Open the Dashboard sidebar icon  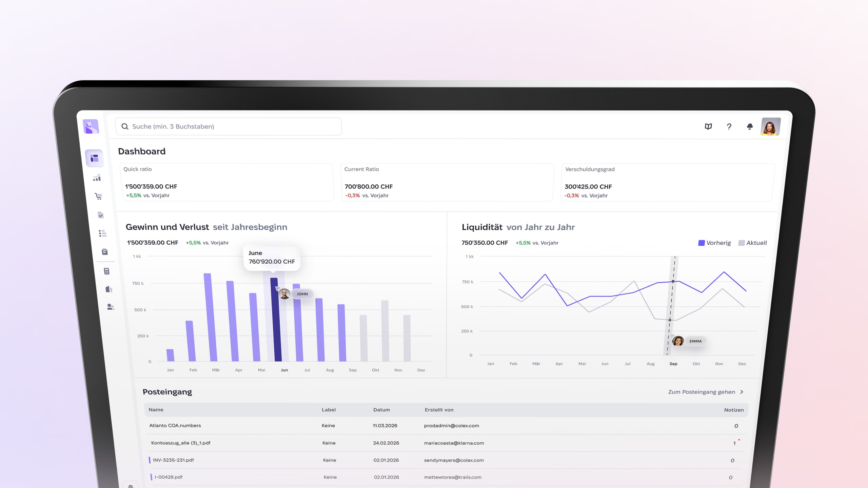pyautogui.click(x=95, y=158)
